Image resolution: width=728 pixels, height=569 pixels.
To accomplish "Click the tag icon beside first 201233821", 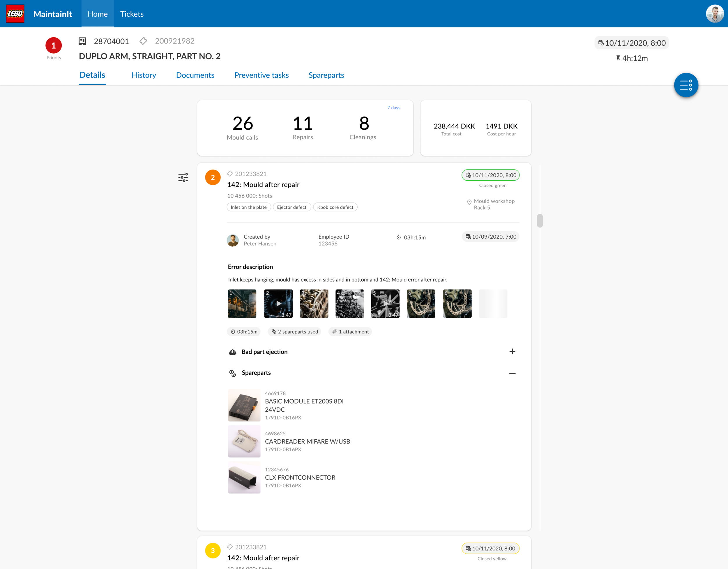I will pos(230,173).
